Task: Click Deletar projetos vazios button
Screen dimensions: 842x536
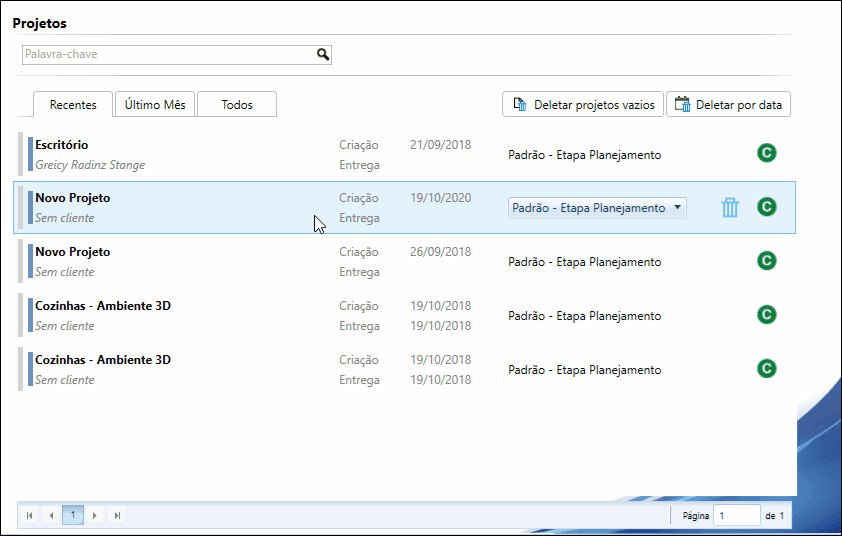Action: click(x=583, y=104)
